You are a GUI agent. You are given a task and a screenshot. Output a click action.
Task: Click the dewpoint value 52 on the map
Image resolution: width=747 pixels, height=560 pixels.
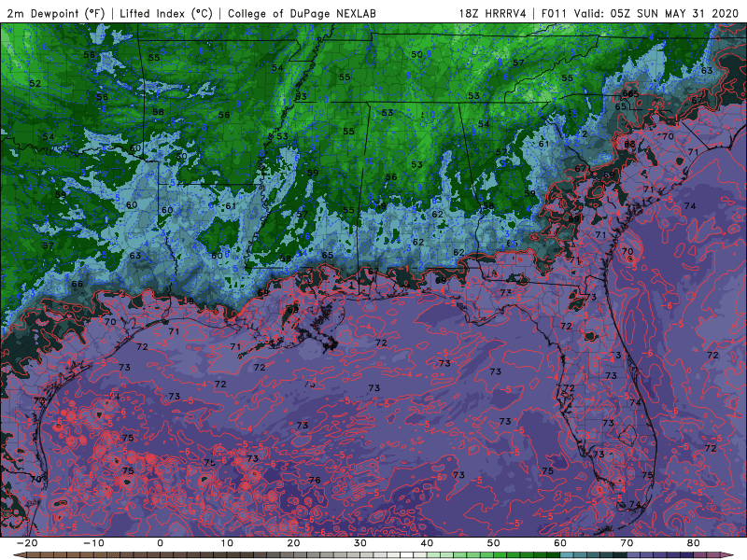point(35,83)
